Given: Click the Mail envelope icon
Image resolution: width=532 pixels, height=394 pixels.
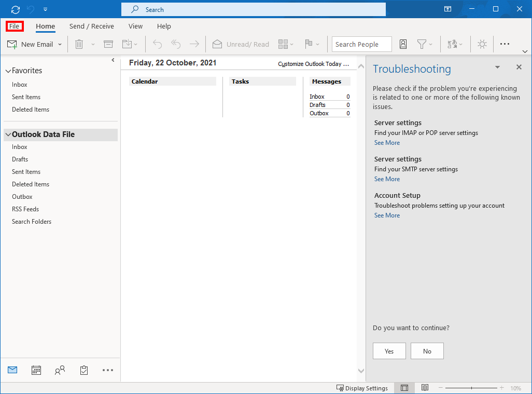Looking at the screenshot, I should [12, 370].
